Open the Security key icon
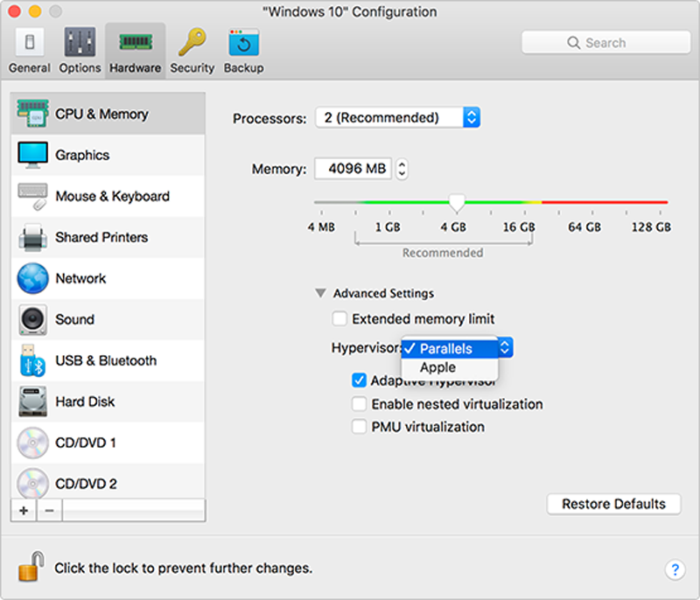This screenshot has height=600, width=700. tap(192, 42)
